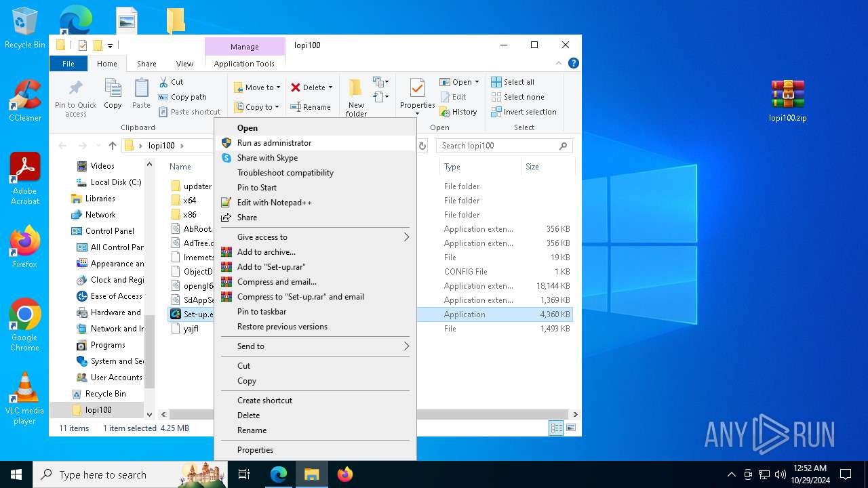Image resolution: width=868 pixels, height=488 pixels.
Task: Switch to the View ribbon tab
Action: [x=184, y=64]
